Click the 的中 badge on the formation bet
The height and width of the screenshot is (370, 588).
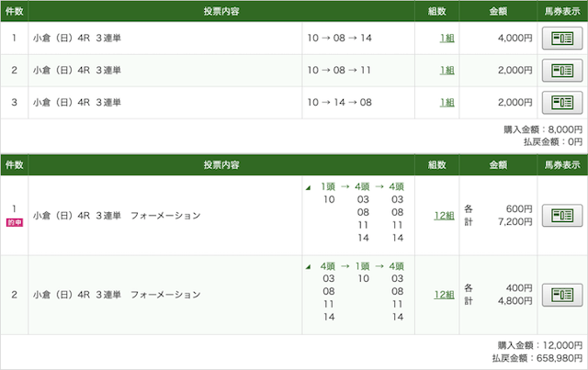coord(15,223)
